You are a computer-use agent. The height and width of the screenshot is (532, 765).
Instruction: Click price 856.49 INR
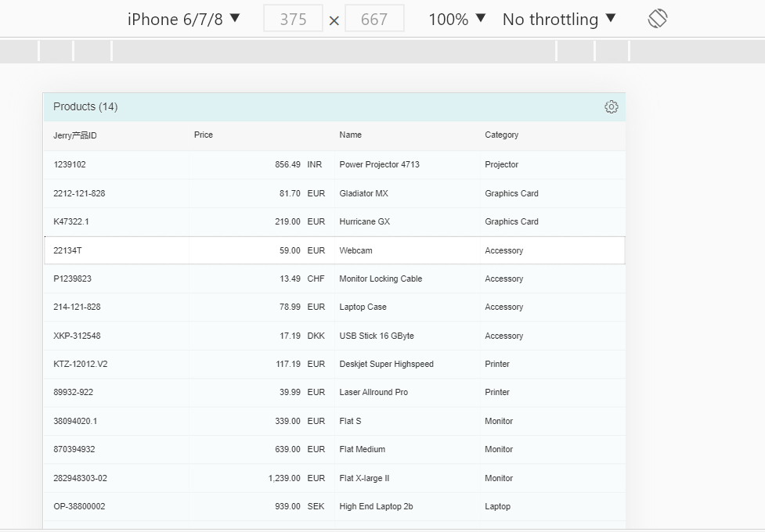coord(298,165)
